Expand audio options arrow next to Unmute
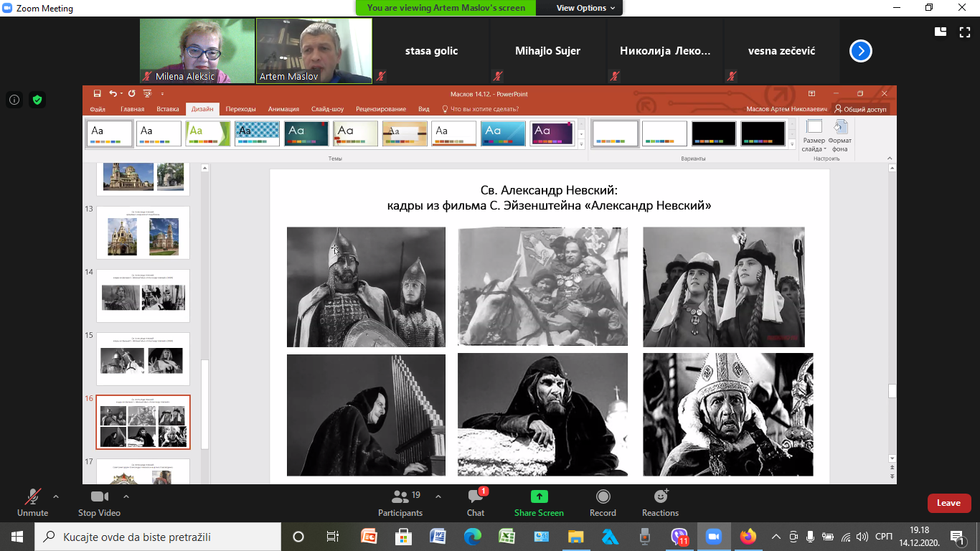The height and width of the screenshot is (551, 980). click(x=56, y=496)
